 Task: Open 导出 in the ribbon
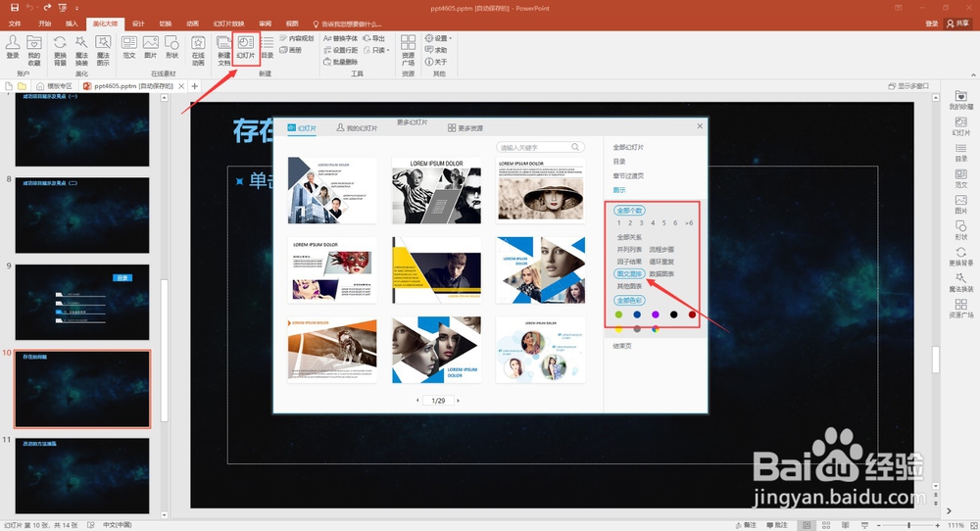click(373, 38)
